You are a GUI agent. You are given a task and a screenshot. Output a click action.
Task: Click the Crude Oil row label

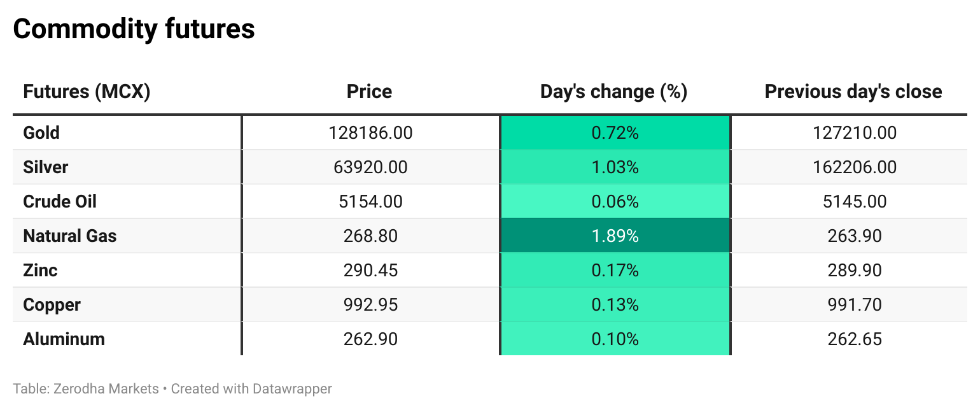(60, 202)
